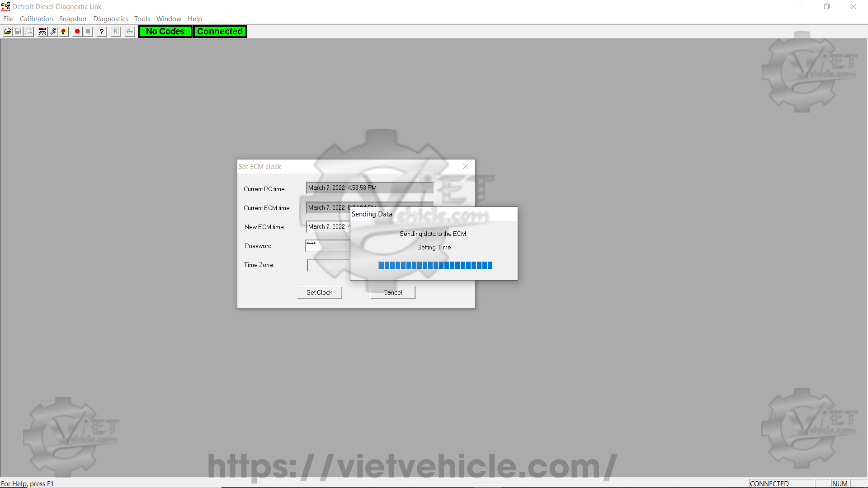Start snapshot recording with red circle icon
The height and width of the screenshot is (488, 868).
coord(77,32)
